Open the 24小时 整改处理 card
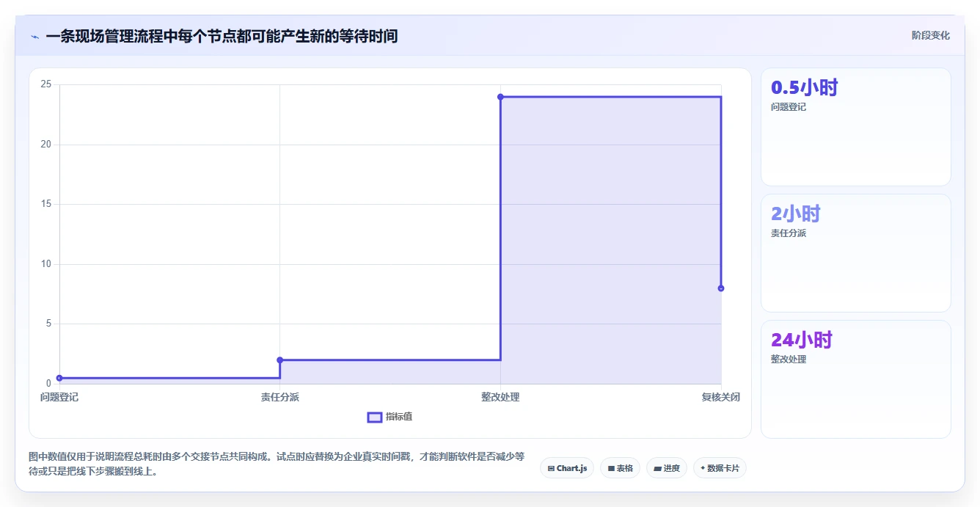980x507 pixels. tap(856, 379)
